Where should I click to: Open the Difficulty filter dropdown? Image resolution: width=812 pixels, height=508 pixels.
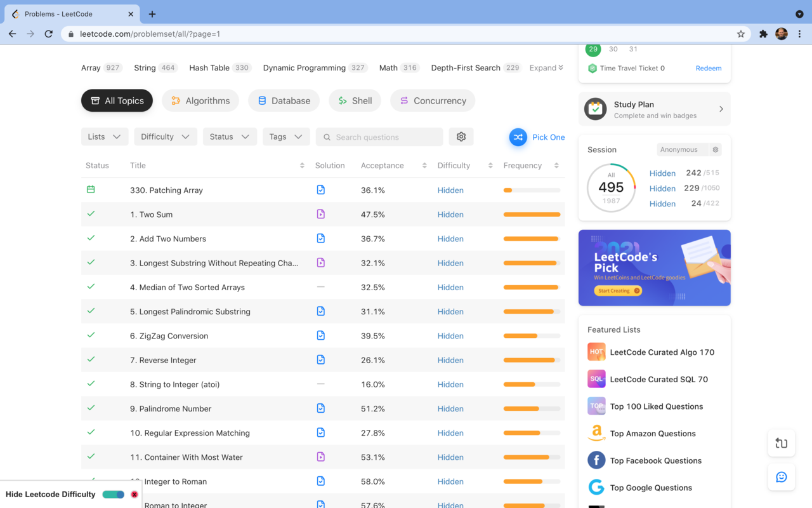(x=166, y=137)
